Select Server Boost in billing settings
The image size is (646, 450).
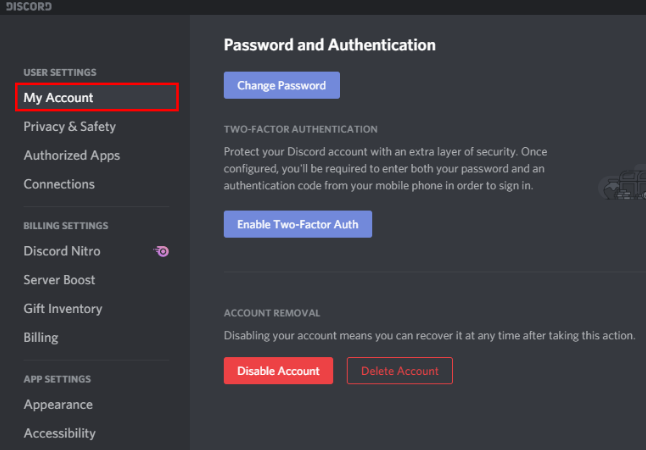[59, 280]
